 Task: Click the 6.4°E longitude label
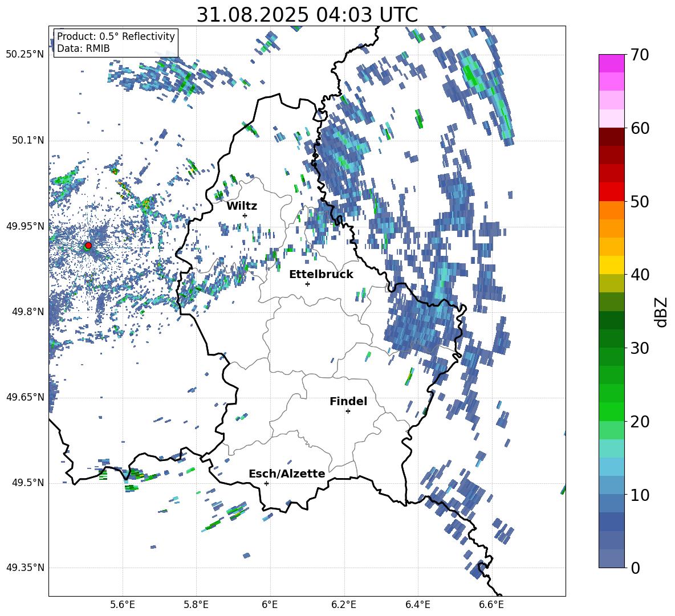coord(417,605)
